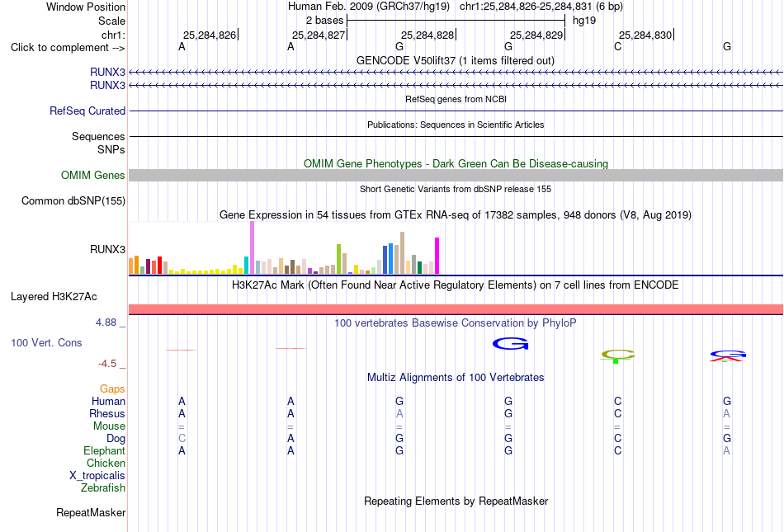
Task: Click the olive C conservation logo
Action: (x=618, y=355)
